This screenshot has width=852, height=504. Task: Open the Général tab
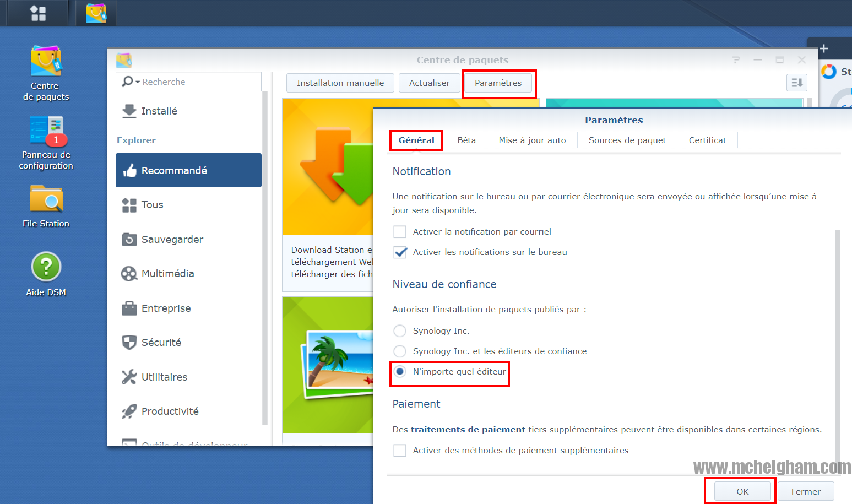416,140
